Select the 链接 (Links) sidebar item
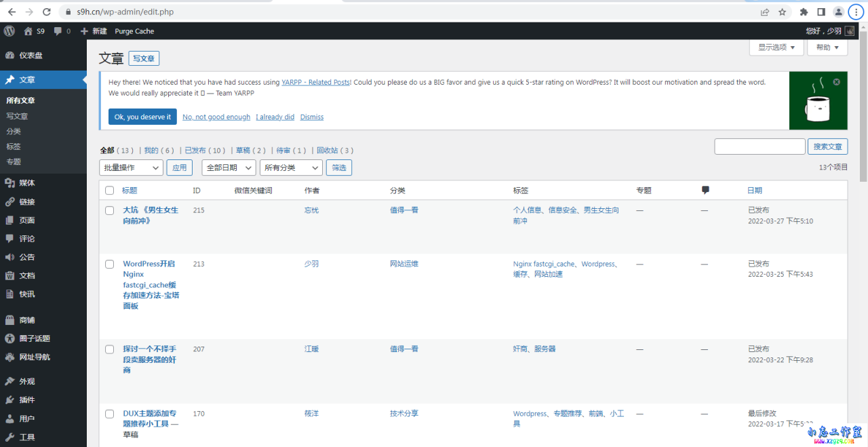The image size is (868, 447). pyautogui.click(x=27, y=201)
